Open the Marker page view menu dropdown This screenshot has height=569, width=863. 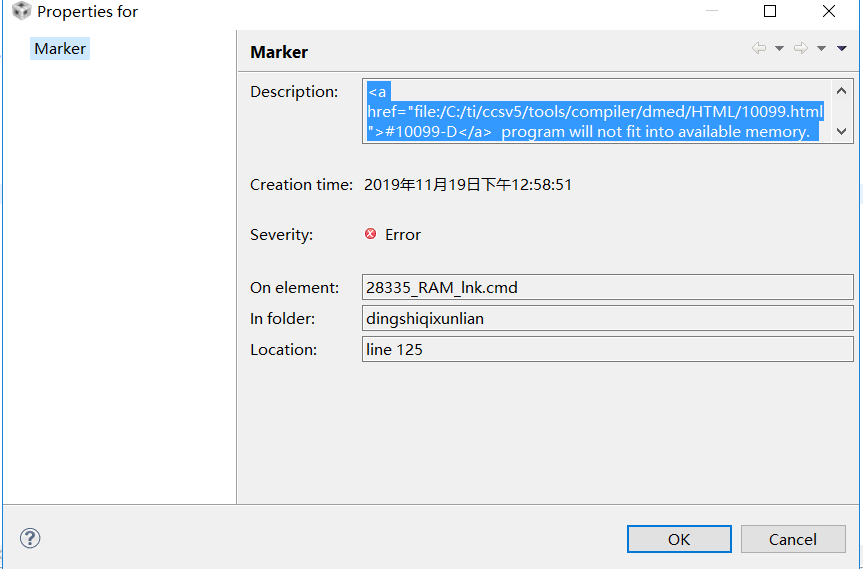pyautogui.click(x=842, y=48)
